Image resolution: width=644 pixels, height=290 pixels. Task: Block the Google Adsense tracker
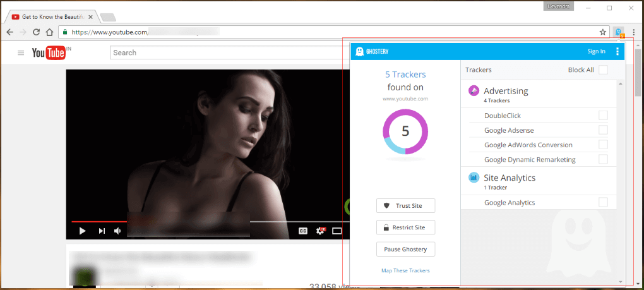[603, 130]
